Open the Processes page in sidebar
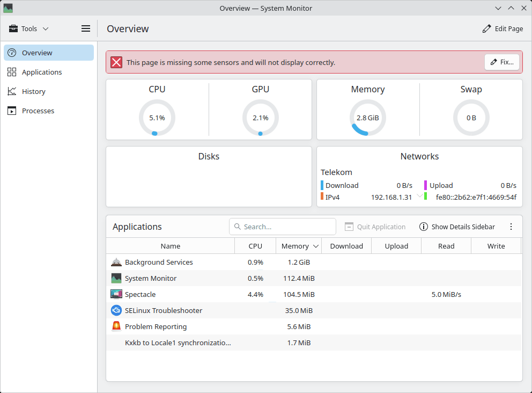Image resolution: width=532 pixels, height=393 pixels. coord(38,111)
